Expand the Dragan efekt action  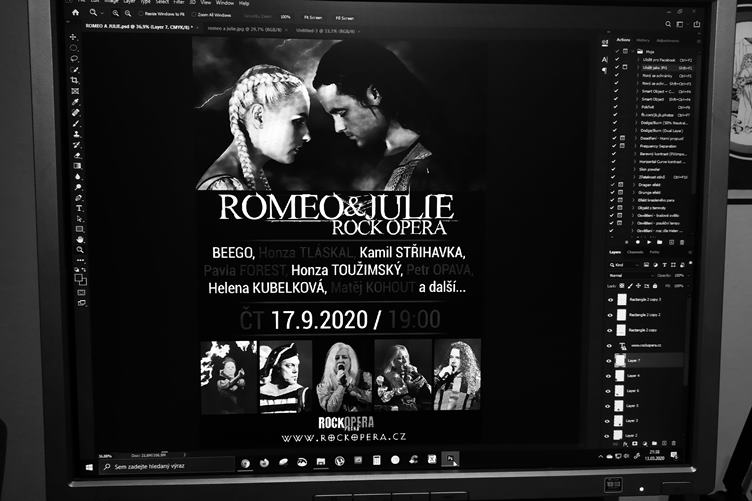click(x=634, y=185)
